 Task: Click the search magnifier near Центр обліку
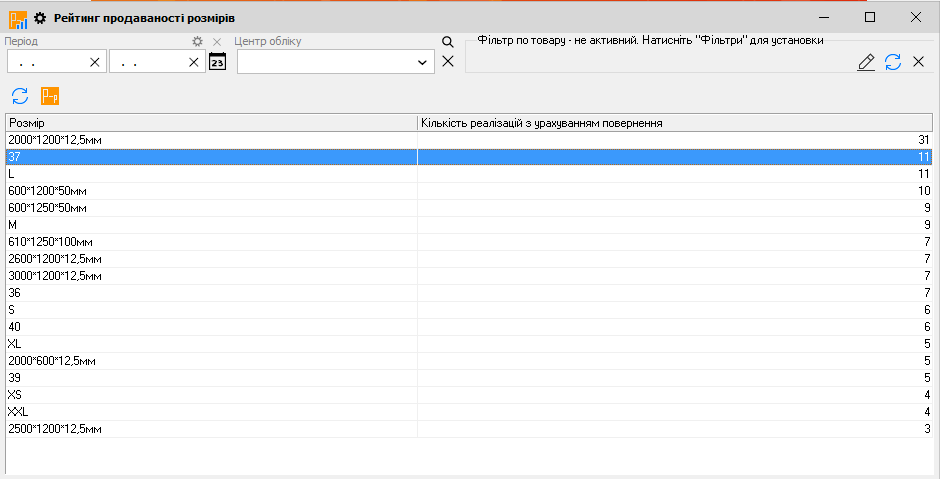click(x=447, y=42)
